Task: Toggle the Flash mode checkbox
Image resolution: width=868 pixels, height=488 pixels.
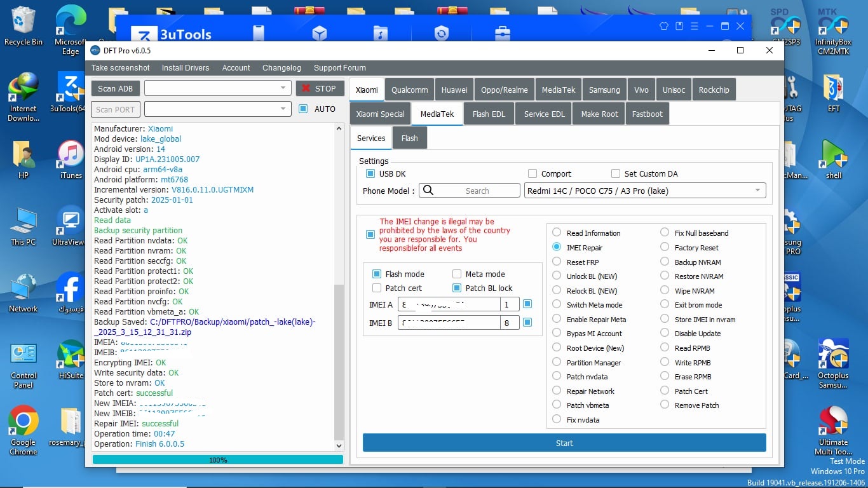Action: coord(376,274)
